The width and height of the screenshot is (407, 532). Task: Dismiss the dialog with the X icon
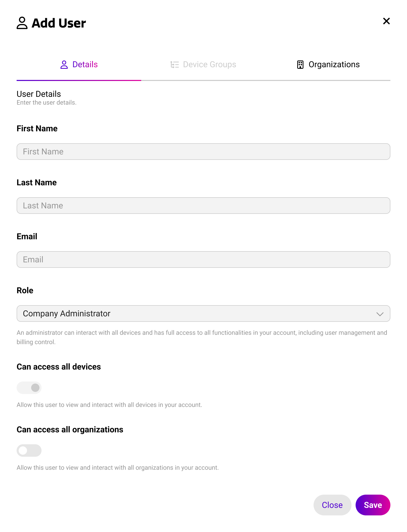(386, 21)
